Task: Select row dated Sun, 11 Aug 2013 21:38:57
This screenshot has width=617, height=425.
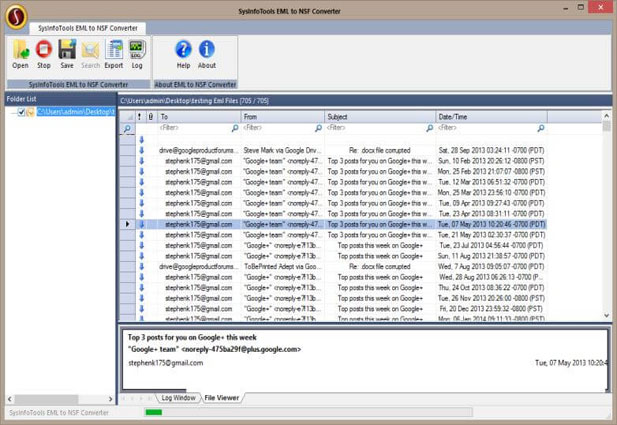Action: [333, 256]
